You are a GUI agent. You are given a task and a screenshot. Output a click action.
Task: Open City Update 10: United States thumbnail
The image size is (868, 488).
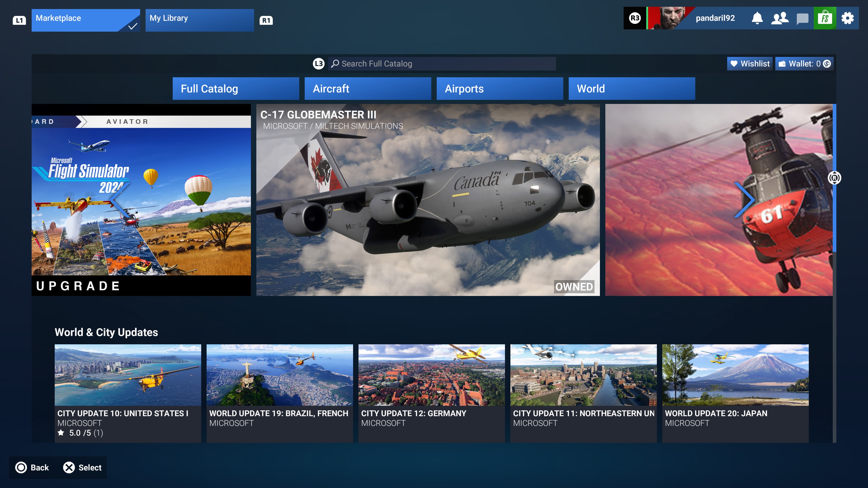point(128,375)
